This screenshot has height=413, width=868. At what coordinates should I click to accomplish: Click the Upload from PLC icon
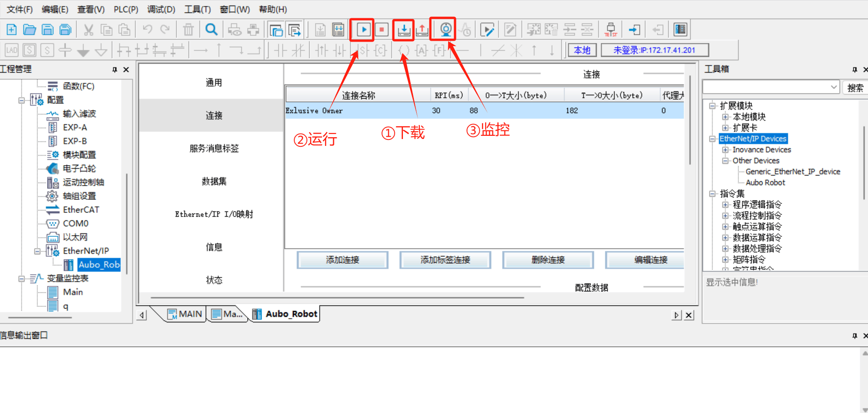click(x=422, y=30)
